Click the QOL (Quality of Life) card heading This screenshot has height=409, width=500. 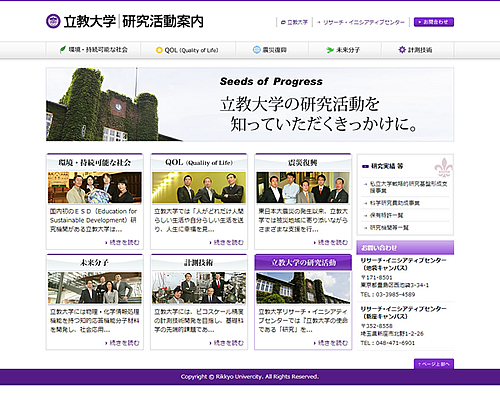[x=199, y=163]
